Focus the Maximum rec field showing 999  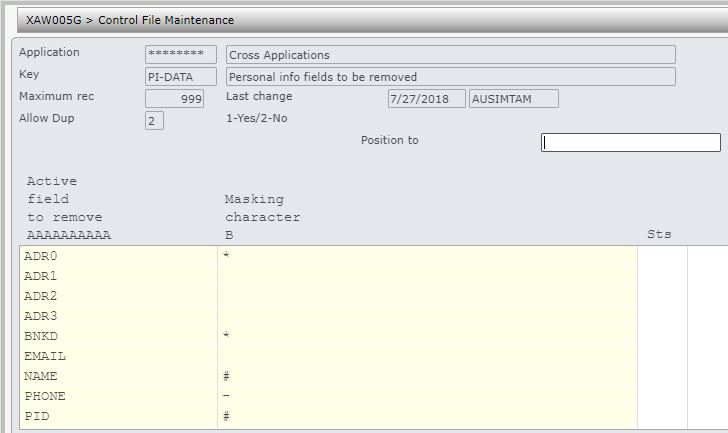click(174, 99)
